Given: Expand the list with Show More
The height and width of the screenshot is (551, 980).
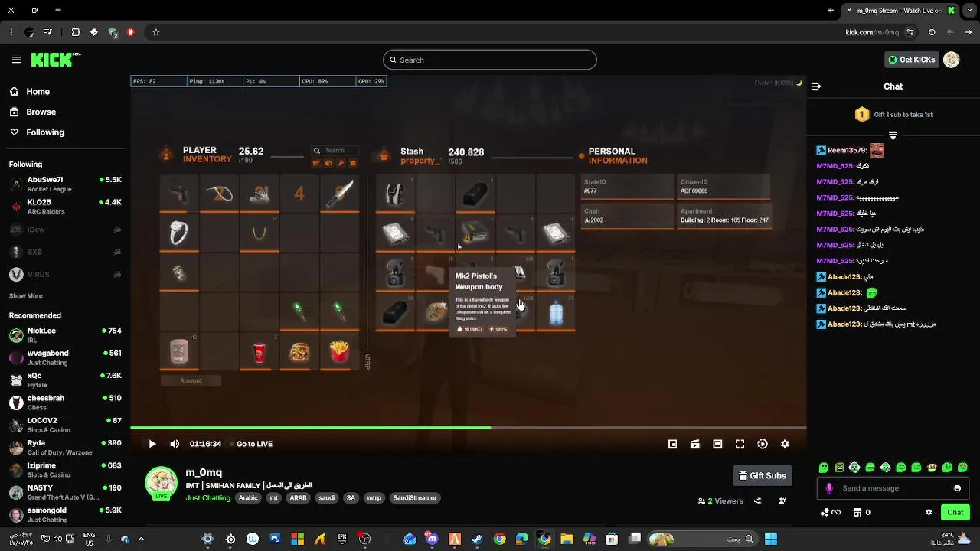Looking at the screenshot, I should [25, 296].
